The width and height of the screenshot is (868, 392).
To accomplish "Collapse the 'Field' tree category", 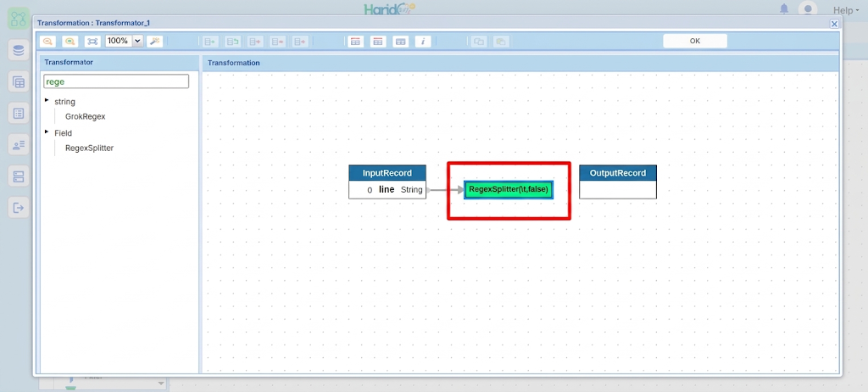I will point(47,132).
